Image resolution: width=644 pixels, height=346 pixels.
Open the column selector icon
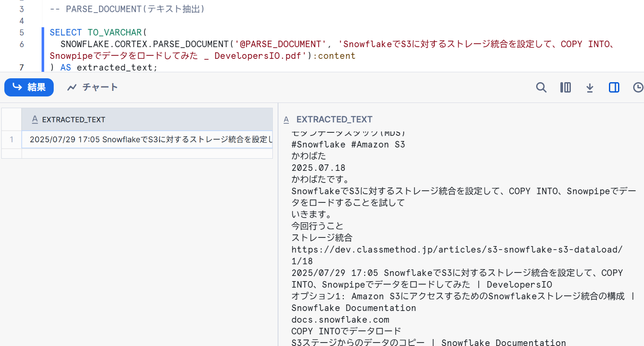(x=565, y=87)
